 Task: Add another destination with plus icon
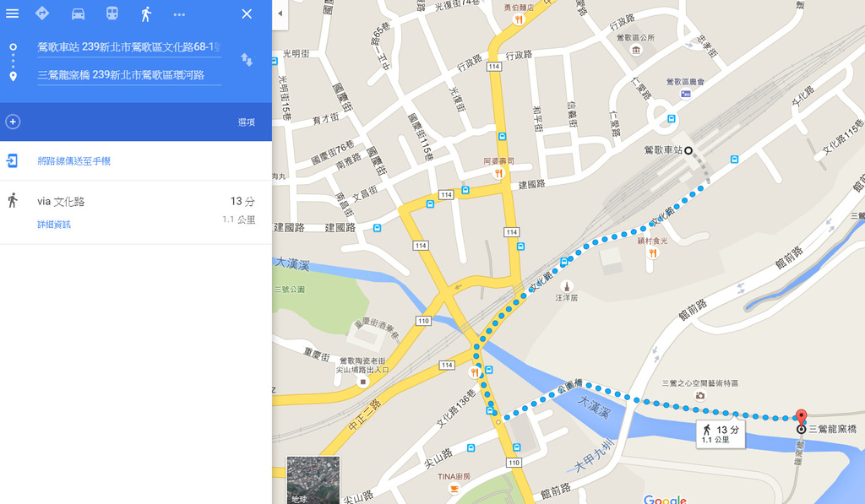pyautogui.click(x=13, y=122)
